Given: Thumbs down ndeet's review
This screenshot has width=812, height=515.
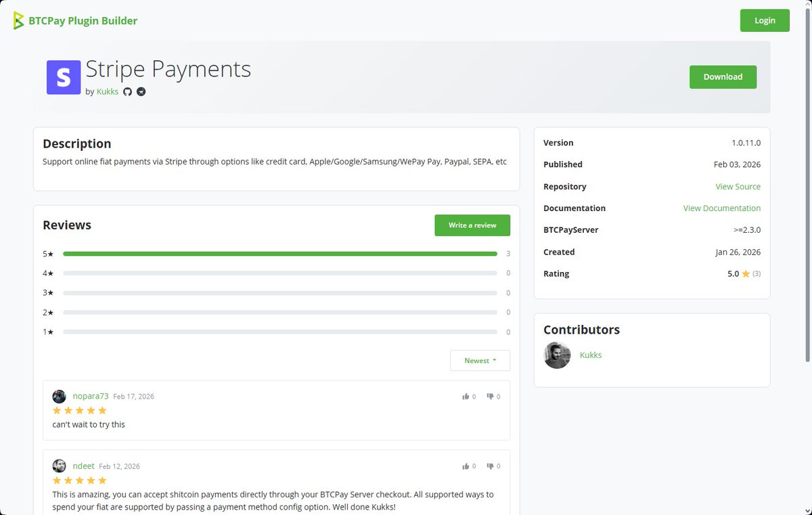Looking at the screenshot, I should pyautogui.click(x=491, y=466).
